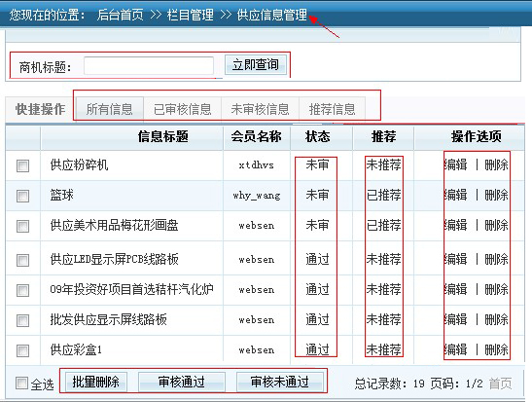Image resolution: width=532 pixels, height=402 pixels.
Task: Edit the 供应美术用品梅花形画盘 entry
Action: click(456, 225)
